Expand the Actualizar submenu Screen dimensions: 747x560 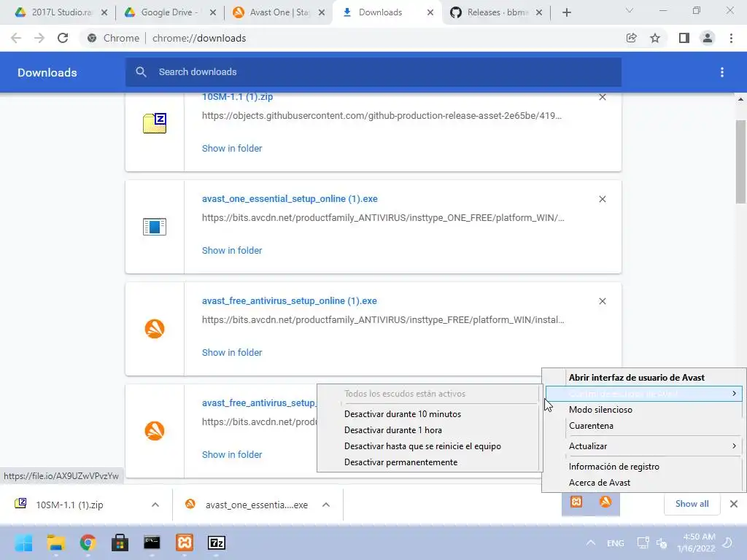[x=643, y=446]
